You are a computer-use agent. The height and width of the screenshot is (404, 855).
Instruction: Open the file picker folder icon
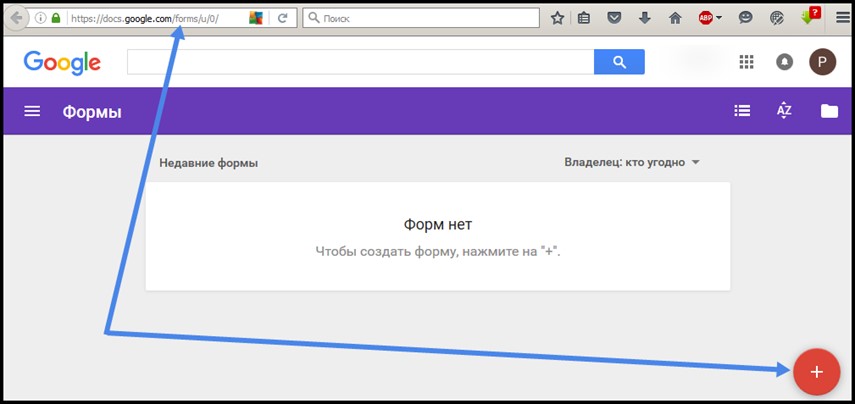click(x=829, y=111)
